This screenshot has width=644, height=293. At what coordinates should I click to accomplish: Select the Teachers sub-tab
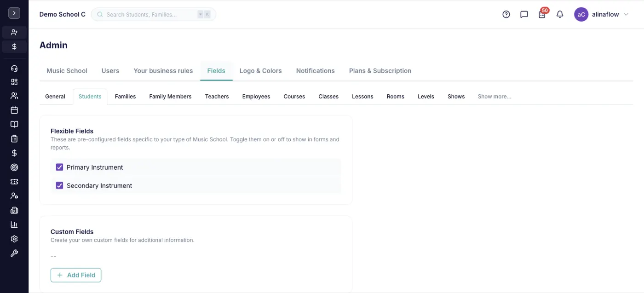click(x=217, y=97)
